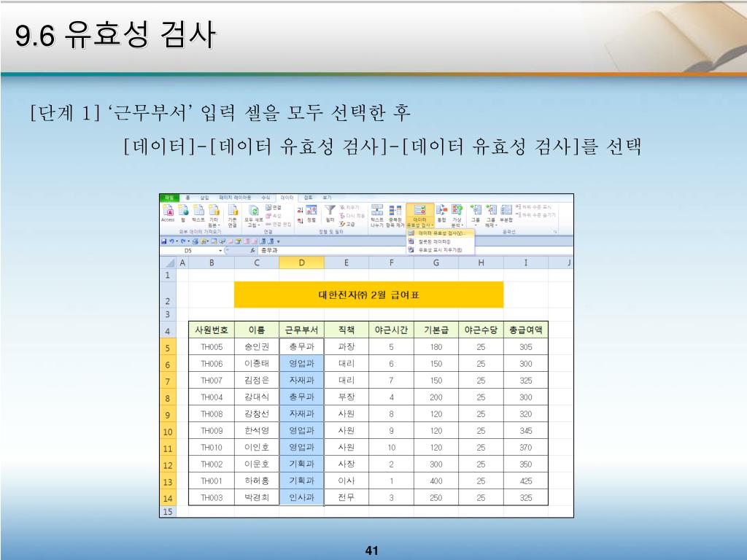
Task: Click the Sort descending icon
Action: coord(300,220)
